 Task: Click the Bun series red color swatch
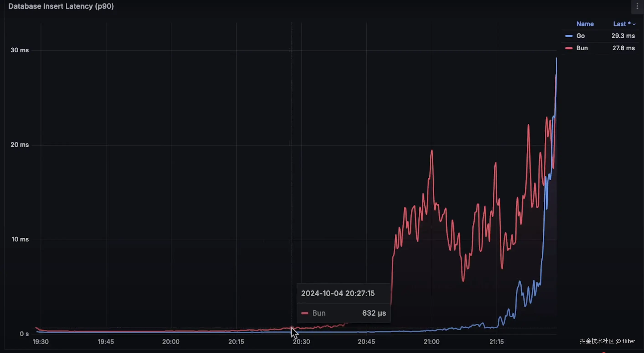point(569,48)
